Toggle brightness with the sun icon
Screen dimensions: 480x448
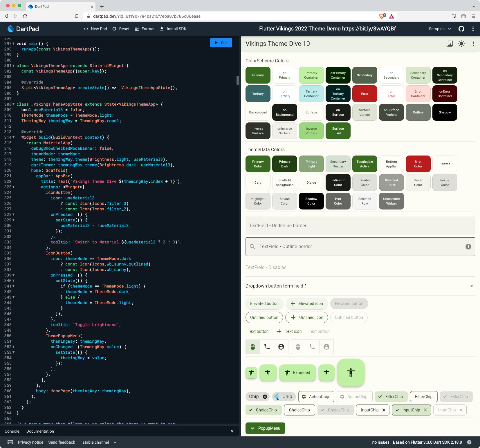461,44
